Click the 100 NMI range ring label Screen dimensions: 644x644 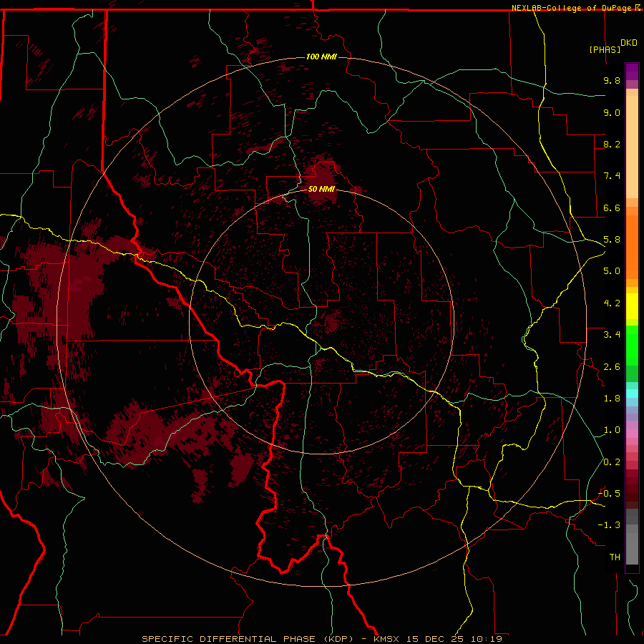coord(321,57)
